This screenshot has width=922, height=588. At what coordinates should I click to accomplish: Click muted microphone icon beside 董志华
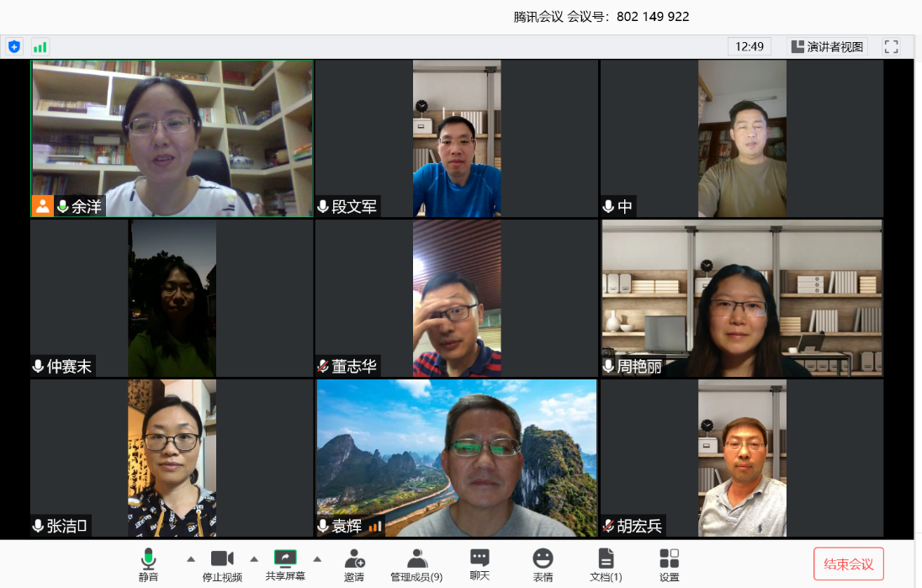point(323,366)
